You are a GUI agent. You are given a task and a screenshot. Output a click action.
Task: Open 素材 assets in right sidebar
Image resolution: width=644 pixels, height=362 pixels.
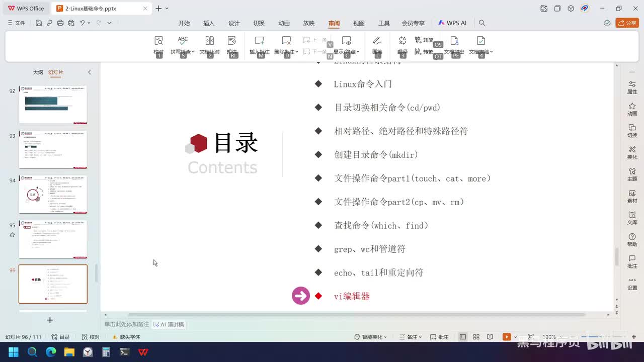coord(632,196)
